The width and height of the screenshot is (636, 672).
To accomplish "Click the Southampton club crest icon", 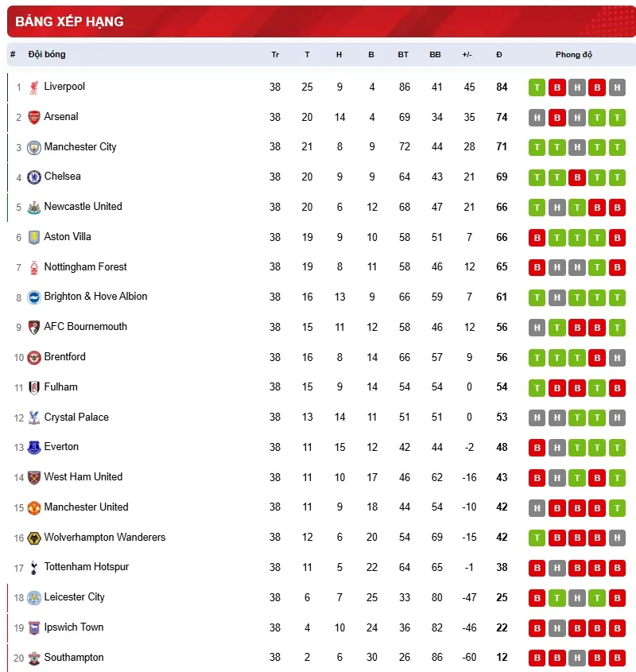I will [34, 658].
